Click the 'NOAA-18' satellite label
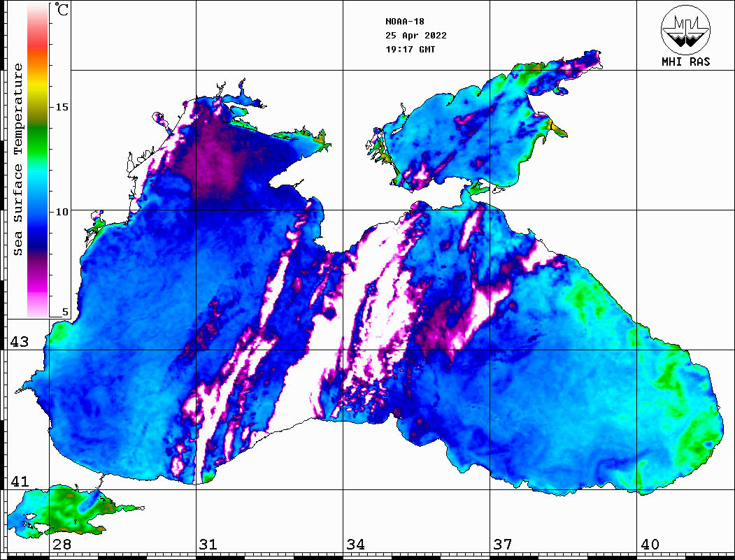Screen dimensions: 735x560 pyautogui.click(x=405, y=22)
